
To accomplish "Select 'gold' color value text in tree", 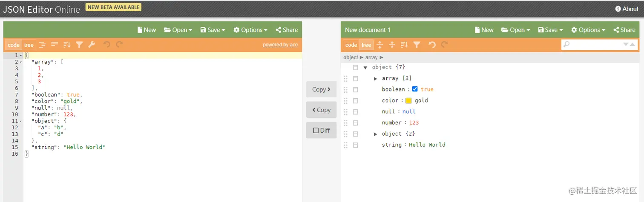I will 421,101.
